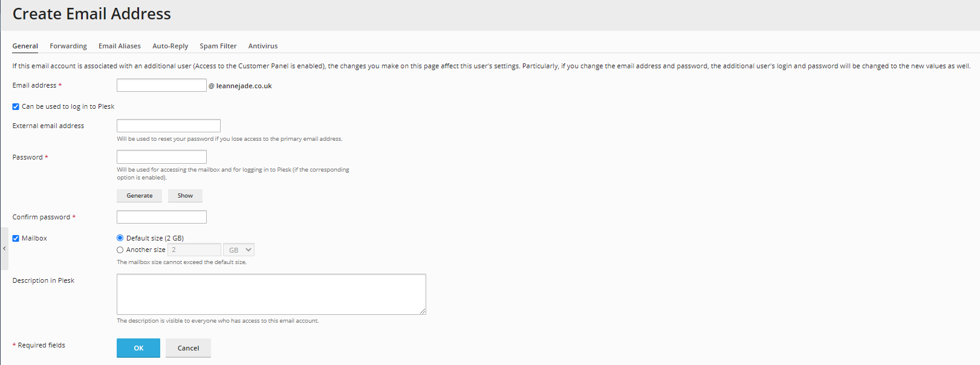
Task: Click the Description in Plesk text area
Action: [271, 294]
